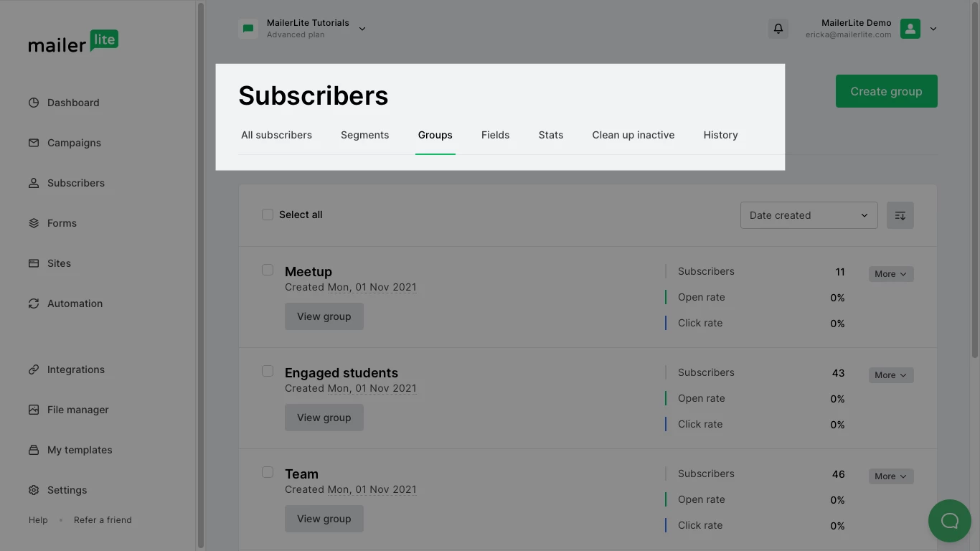Open the Date created sort dropdown

pyautogui.click(x=809, y=215)
